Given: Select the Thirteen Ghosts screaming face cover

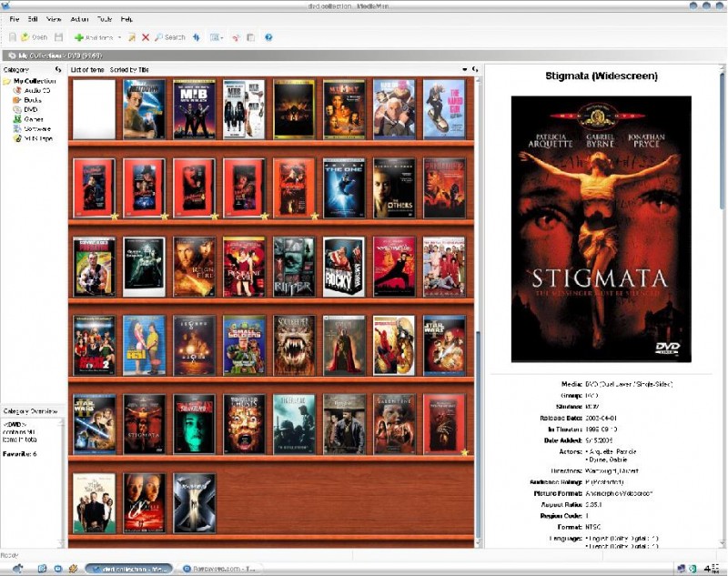Looking at the screenshot, I should tap(244, 425).
